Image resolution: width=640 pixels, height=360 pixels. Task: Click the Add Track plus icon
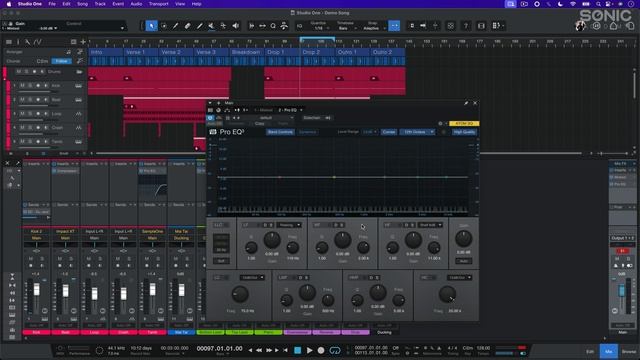tap(83, 42)
